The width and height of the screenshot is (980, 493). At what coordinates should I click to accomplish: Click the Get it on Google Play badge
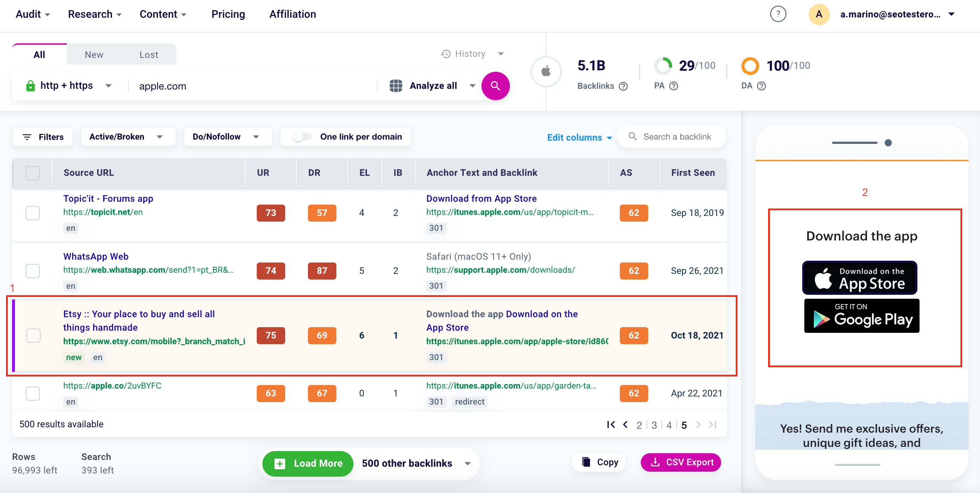click(861, 316)
